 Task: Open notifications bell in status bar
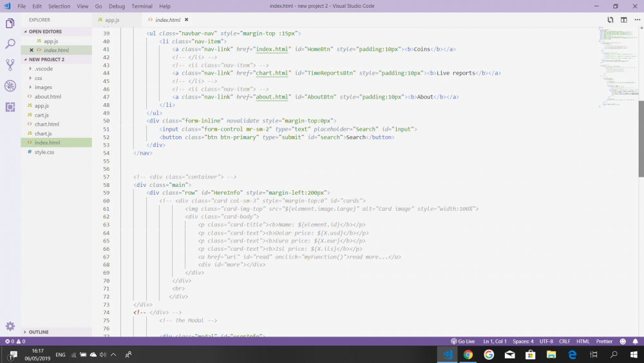pos(635,342)
